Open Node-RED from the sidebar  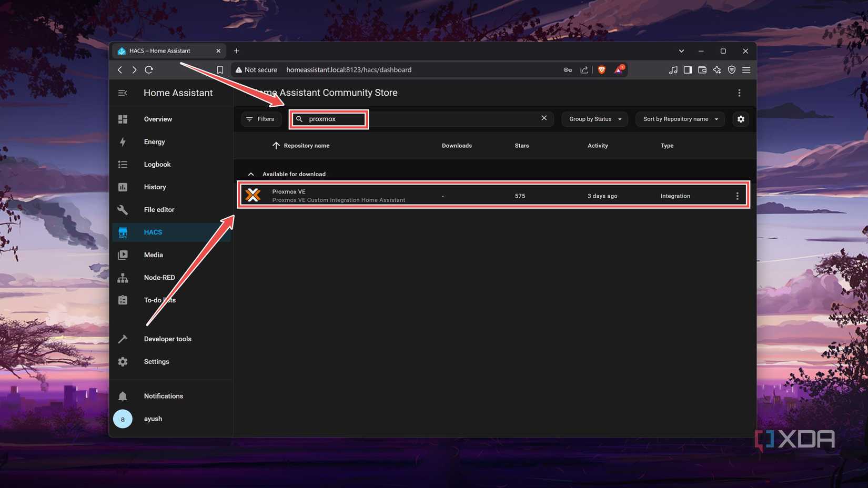pos(123,277)
